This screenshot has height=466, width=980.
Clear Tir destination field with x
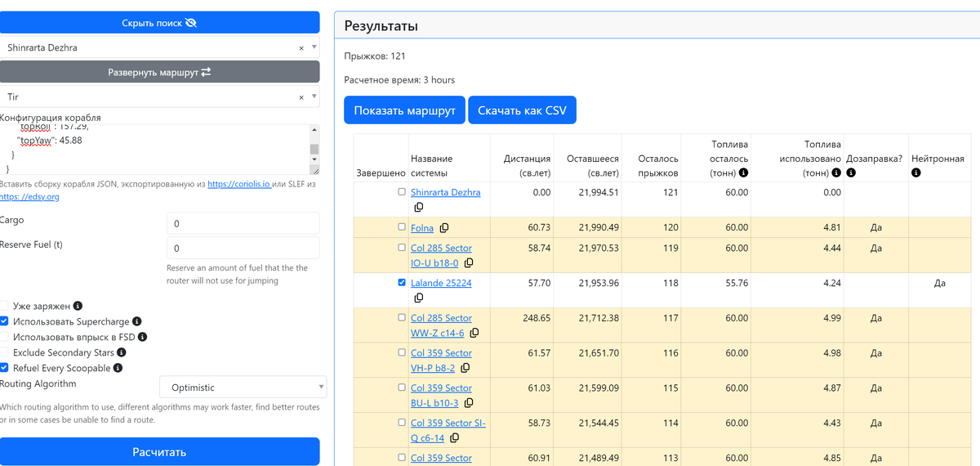301,97
